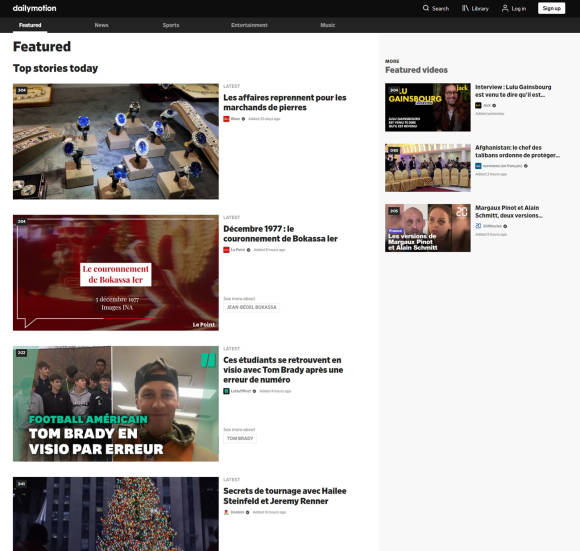The image size is (580, 551).
Task: Open the Tom Brady en visio thumbnail
Action: point(116,404)
